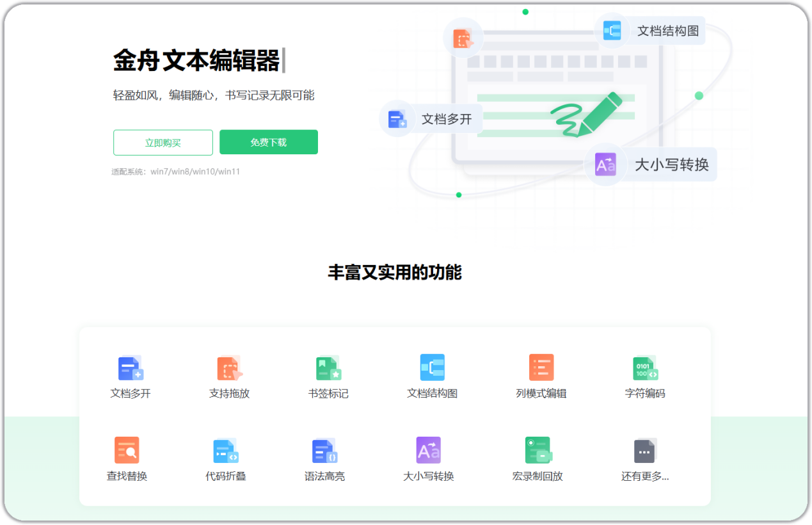Click the 字符编码 feature icon

pos(645,368)
